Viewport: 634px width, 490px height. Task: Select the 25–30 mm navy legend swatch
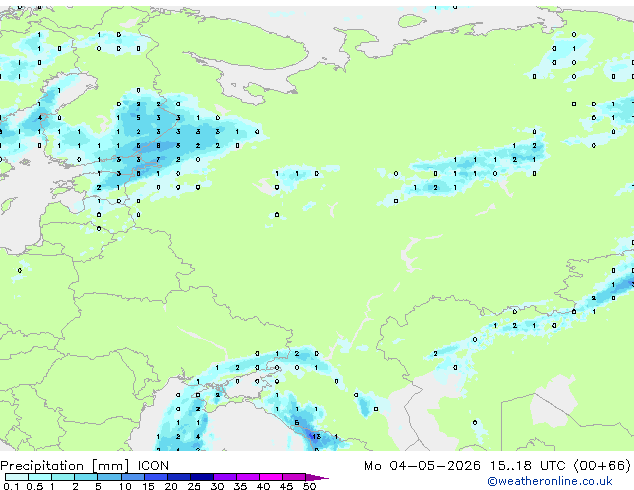click(202, 477)
